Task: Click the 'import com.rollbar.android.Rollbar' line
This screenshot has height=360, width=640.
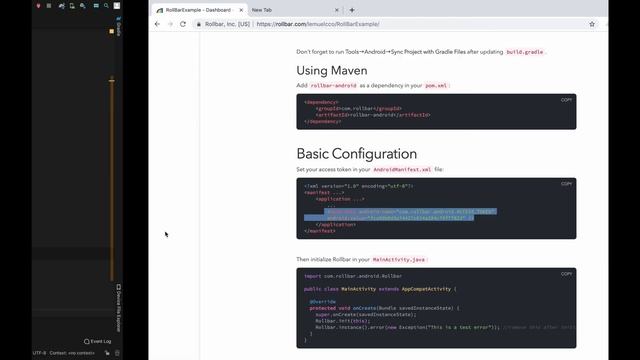Action: tap(353, 276)
